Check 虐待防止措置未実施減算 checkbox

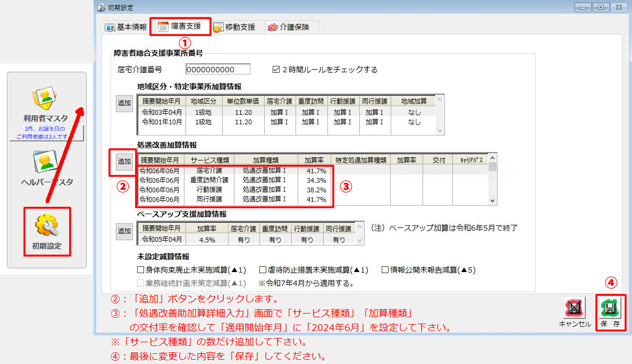click(x=263, y=270)
